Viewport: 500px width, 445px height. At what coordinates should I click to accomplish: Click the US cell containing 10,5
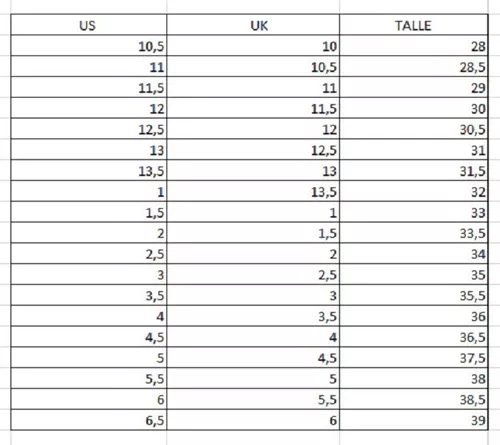[x=89, y=45]
